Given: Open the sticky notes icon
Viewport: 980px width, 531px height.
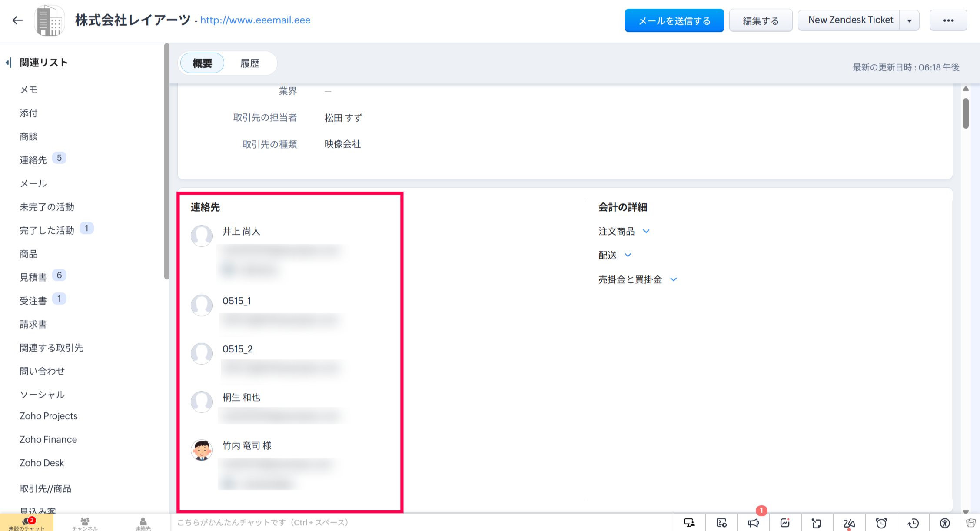Looking at the screenshot, I should pyautogui.click(x=817, y=523).
